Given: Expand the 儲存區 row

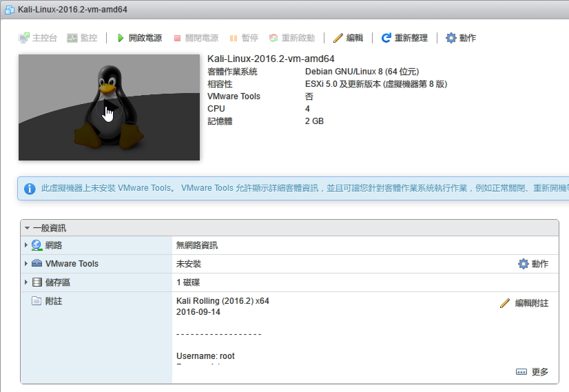Looking at the screenshot, I should [25, 282].
